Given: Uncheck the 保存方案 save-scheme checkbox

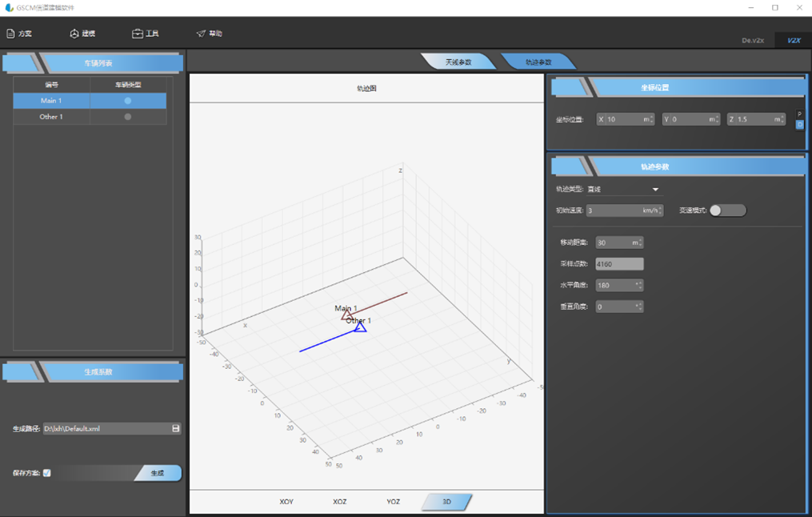Looking at the screenshot, I should (46, 472).
